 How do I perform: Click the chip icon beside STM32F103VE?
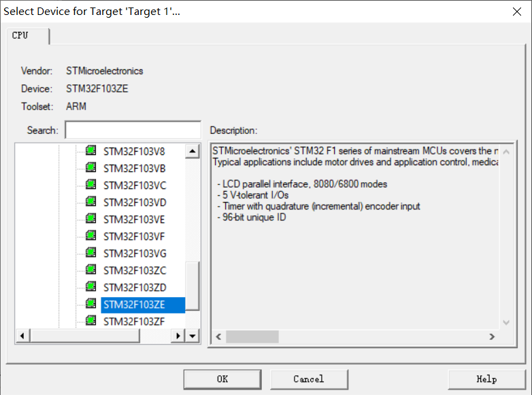pos(90,218)
